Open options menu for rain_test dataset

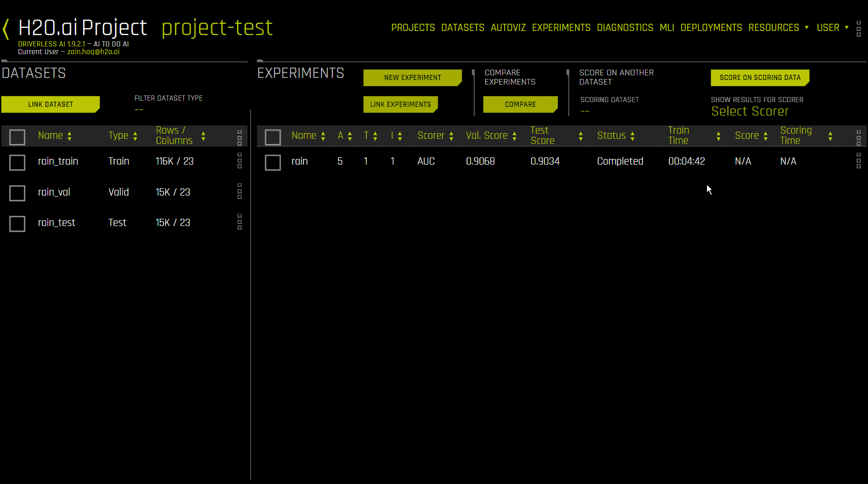(x=239, y=222)
